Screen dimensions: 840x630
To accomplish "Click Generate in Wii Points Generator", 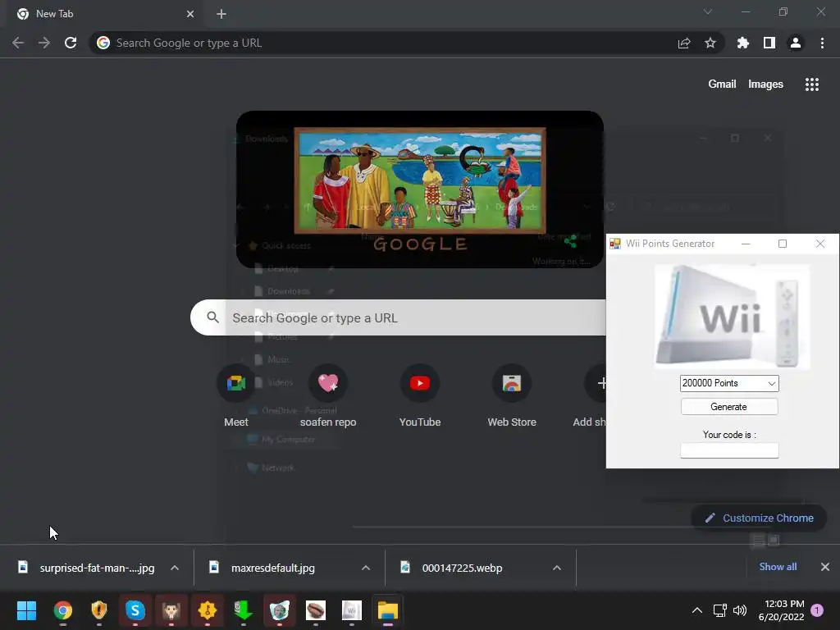I will pyautogui.click(x=729, y=407).
